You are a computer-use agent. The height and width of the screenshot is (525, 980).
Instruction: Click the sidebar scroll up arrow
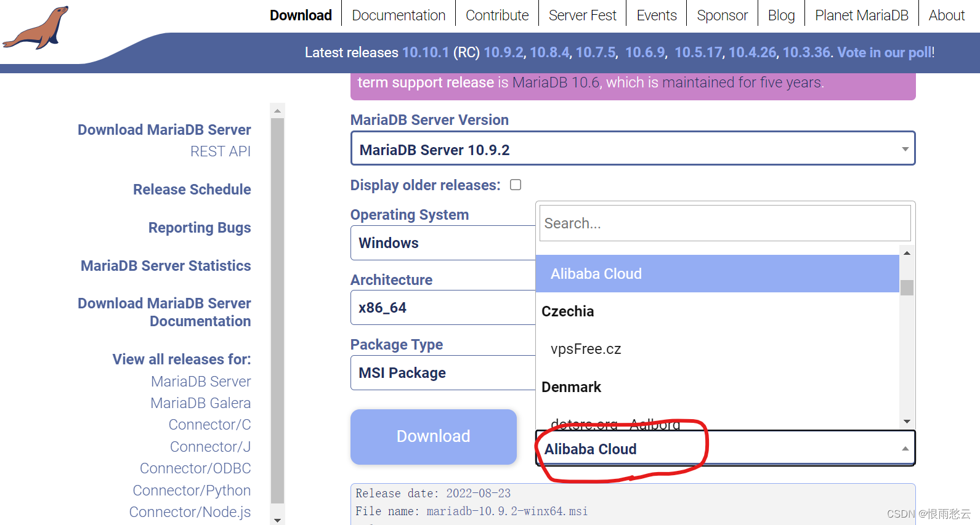point(277,111)
